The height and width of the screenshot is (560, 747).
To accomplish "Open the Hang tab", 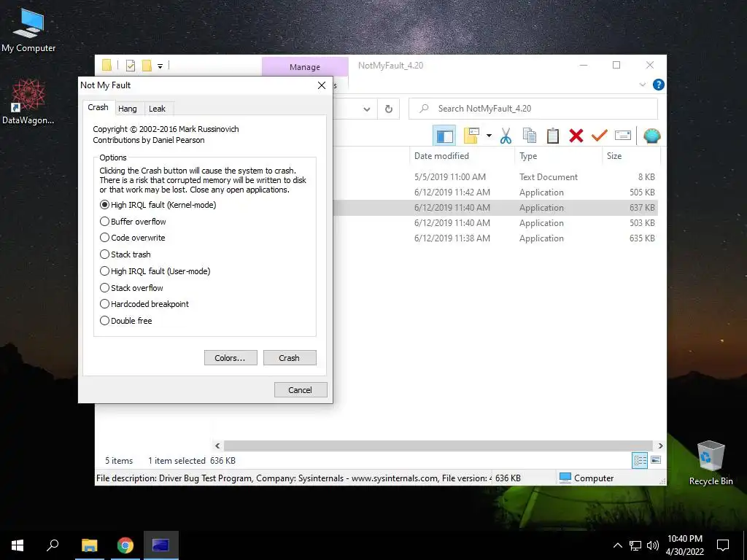I will tap(128, 109).
